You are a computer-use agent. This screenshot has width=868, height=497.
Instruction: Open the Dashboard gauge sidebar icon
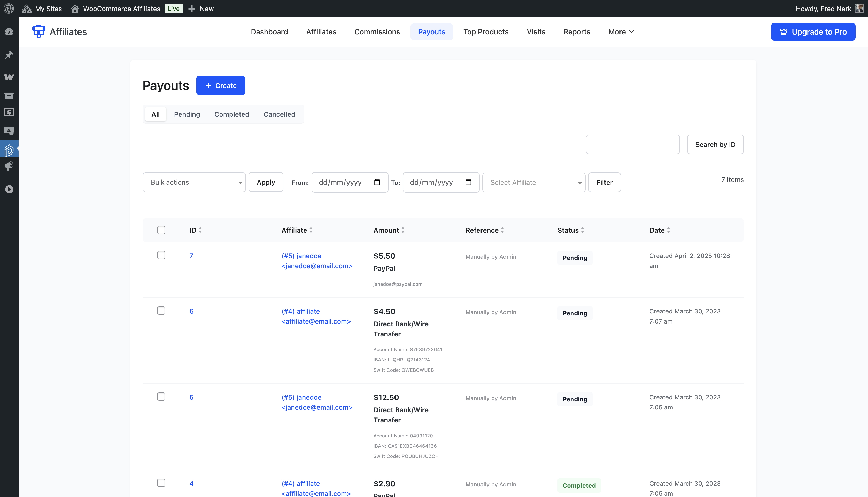point(9,32)
